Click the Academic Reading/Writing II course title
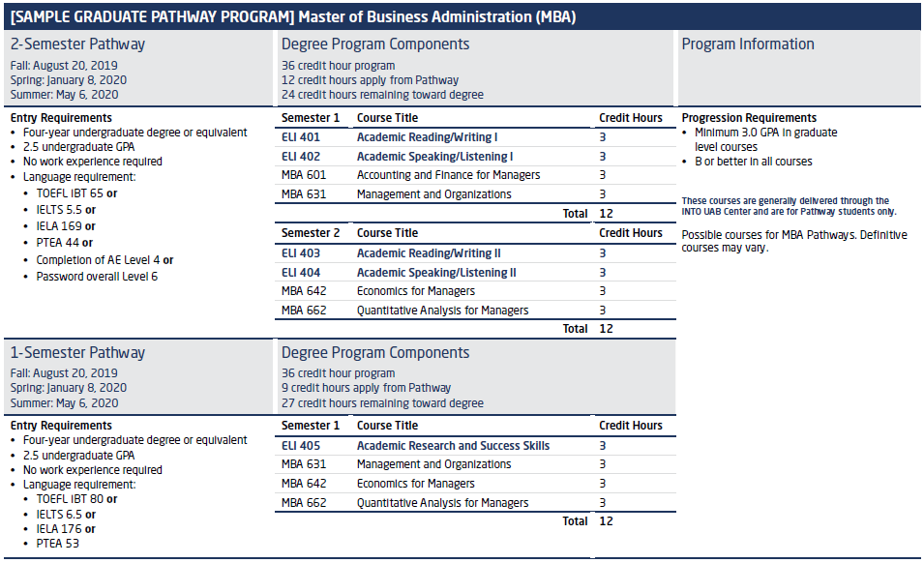The height and width of the screenshot is (563, 924). (429, 253)
